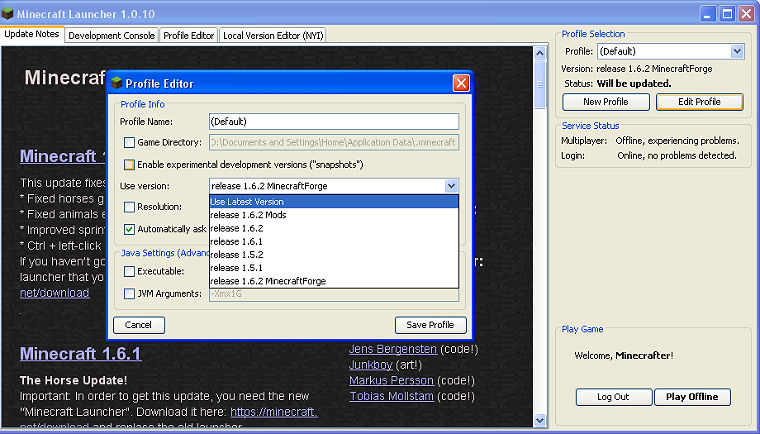Open the Development Console tab
Viewport: 760px width, 434px height.
[x=111, y=35]
